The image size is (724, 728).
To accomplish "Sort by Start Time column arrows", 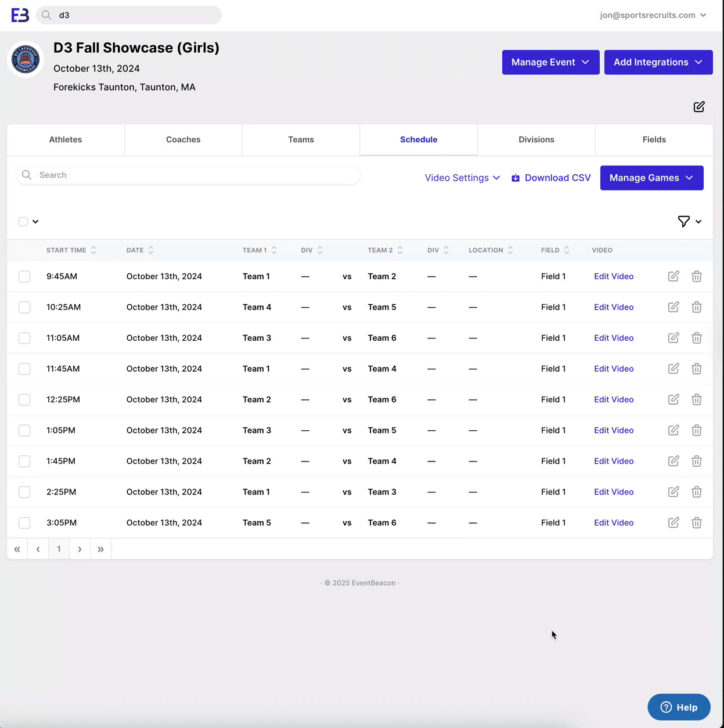I will (93, 250).
